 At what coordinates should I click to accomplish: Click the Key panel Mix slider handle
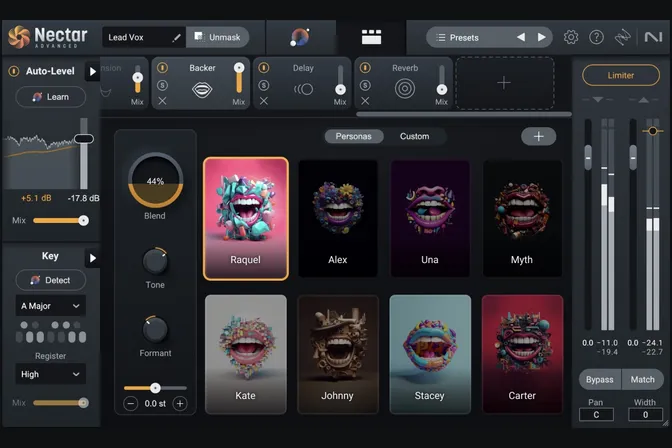84,403
